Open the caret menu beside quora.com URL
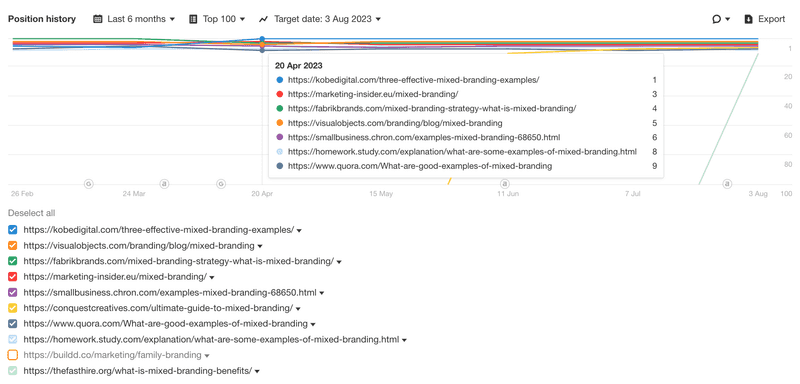 click(313, 324)
